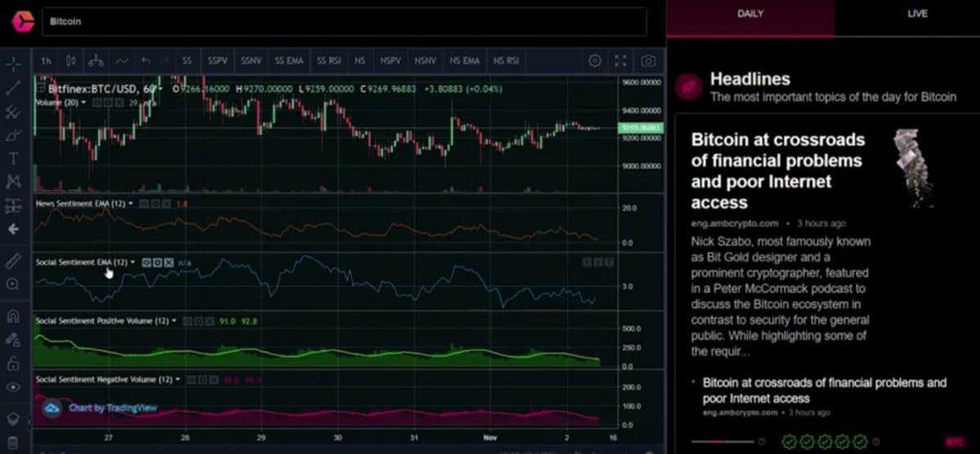Expand Social Sentiment EMA (12) dropdown
The image size is (980, 454).
point(132,262)
